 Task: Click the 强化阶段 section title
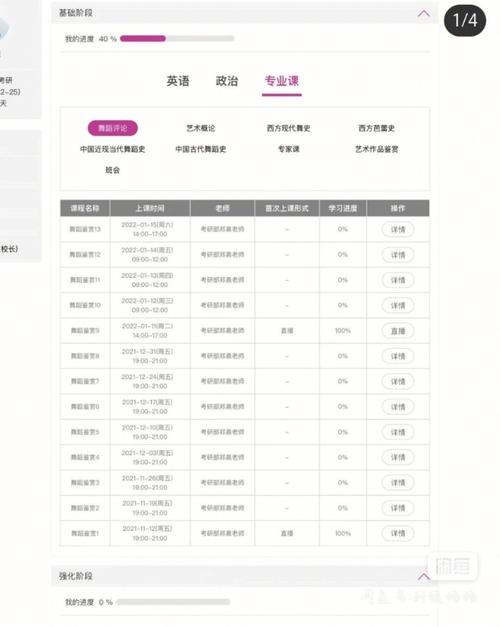tap(76, 576)
